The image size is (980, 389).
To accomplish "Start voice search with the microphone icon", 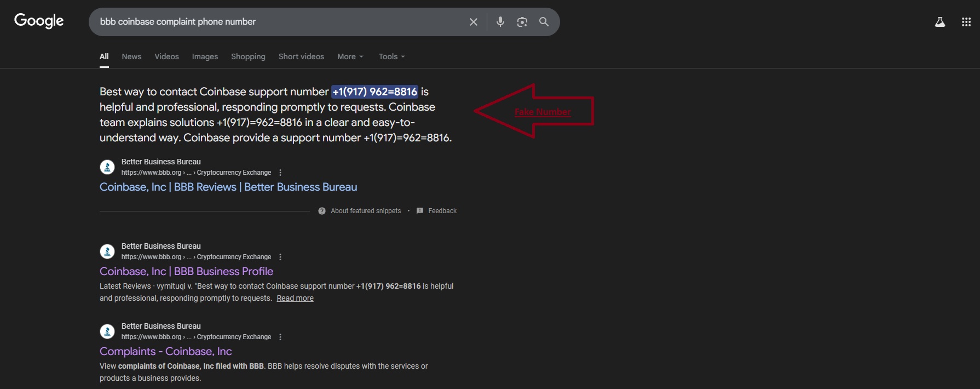I will 500,22.
